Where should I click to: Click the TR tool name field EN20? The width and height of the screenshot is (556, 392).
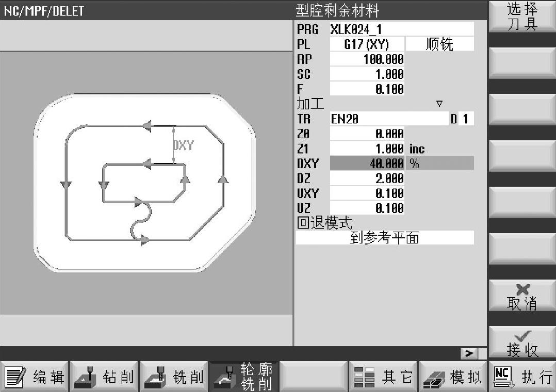pyautogui.click(x=389, y=119)
